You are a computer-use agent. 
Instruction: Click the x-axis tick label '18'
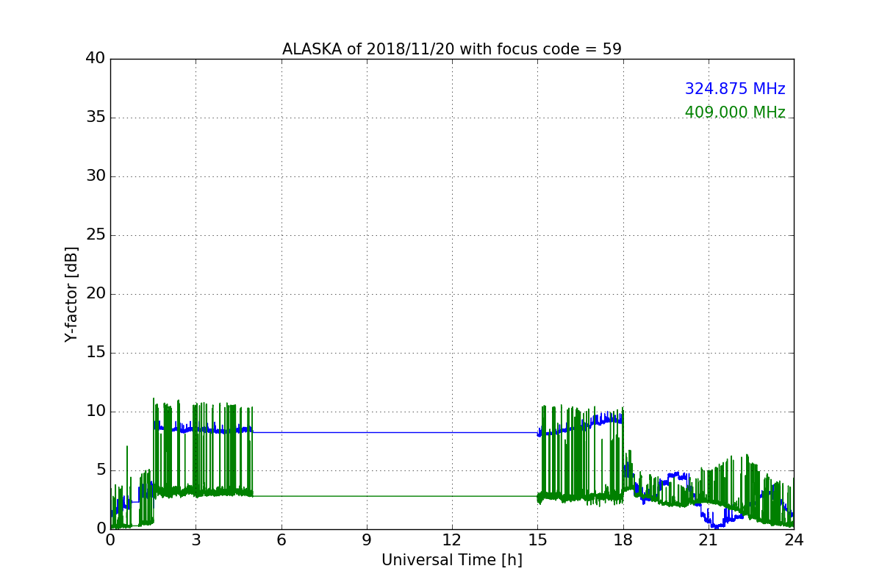(623, 539)
